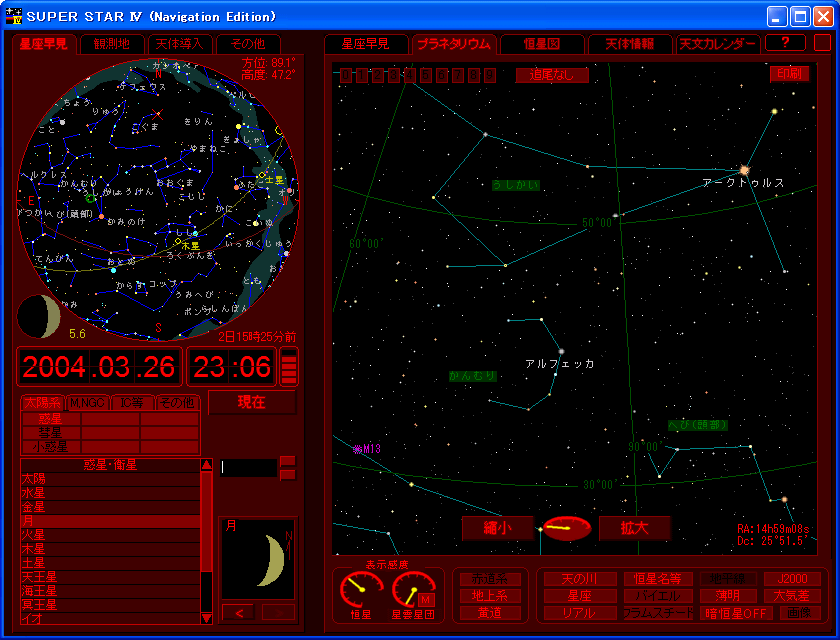The height and width of the screenshot is (640, 840).
Task: Open the 天体情報 object info tab
Action: [x=629, y=44]
